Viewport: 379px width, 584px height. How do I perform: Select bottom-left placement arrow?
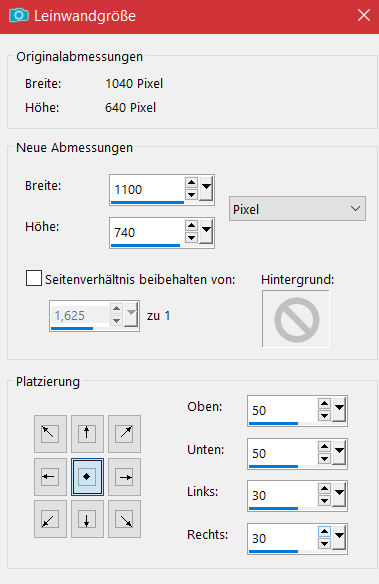[x=50, y=519]
